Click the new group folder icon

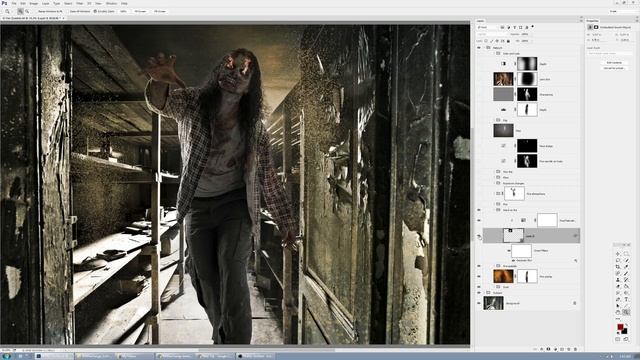pos(562,349)
